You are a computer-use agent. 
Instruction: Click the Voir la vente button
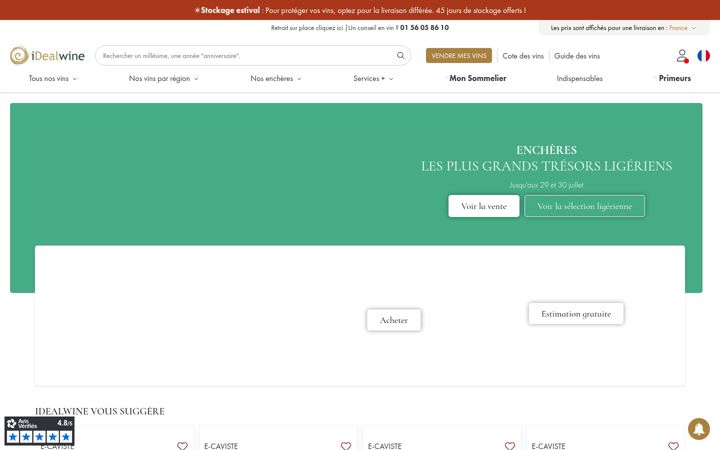(x=484, y=206)
